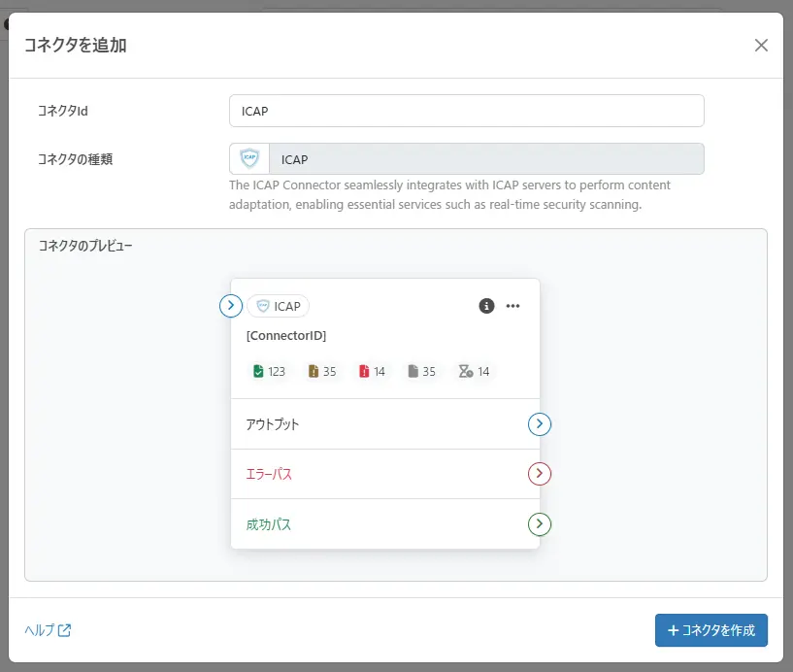Click inside the コネクタId text field
The width and height of the screenshot is (793, 672).
466,111
